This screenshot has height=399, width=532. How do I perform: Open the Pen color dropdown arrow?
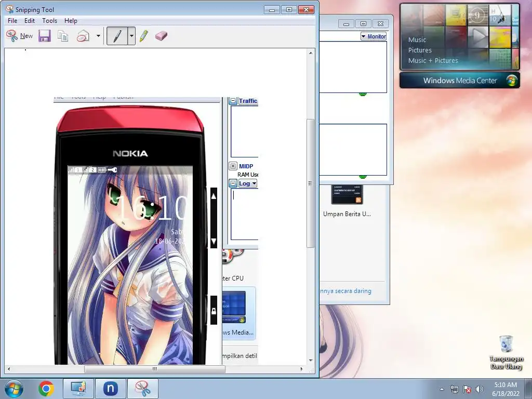click(131, 36)
